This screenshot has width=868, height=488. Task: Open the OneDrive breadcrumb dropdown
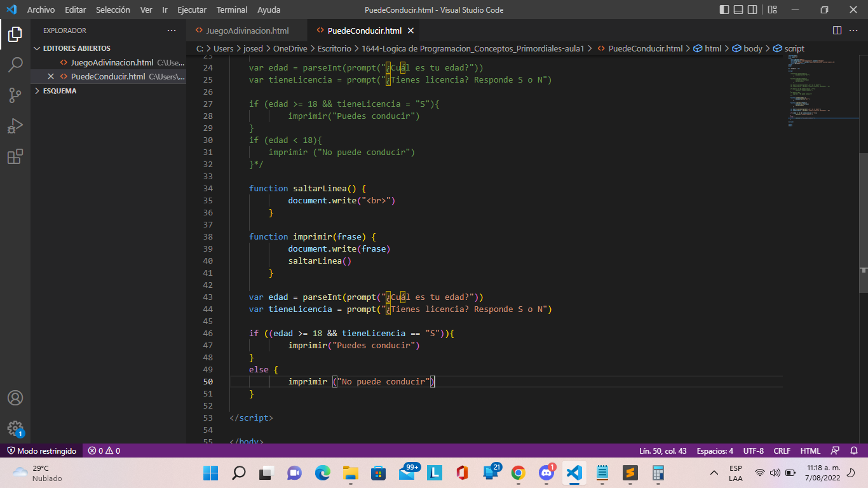pos(290,48)
